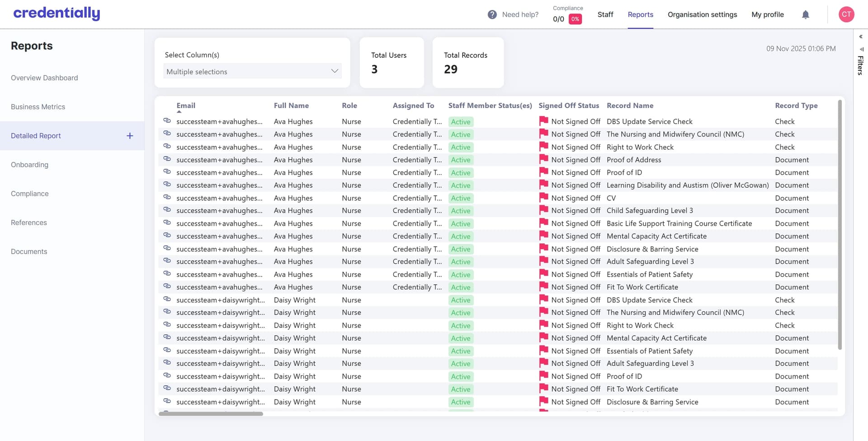
Task: Open the Onboarding report
Action: pyautogui.click(x=29, y=165)
